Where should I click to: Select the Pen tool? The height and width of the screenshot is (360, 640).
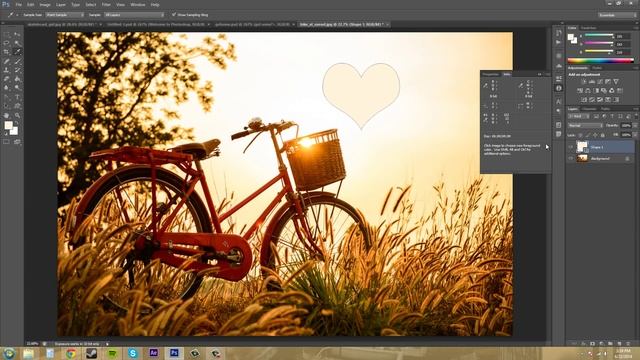click(x=7, y=97)
